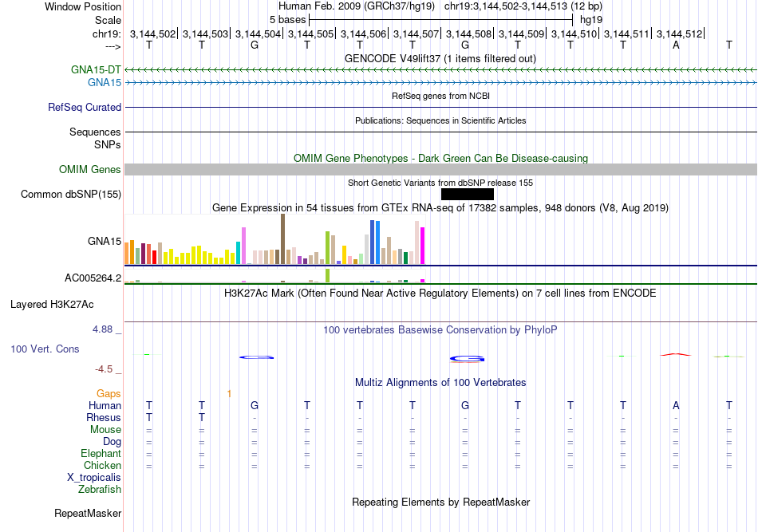Click the -4.5 PhyloP lower scale value
Viewport: 758px width, 532px height.
click(x=104, y=369)
